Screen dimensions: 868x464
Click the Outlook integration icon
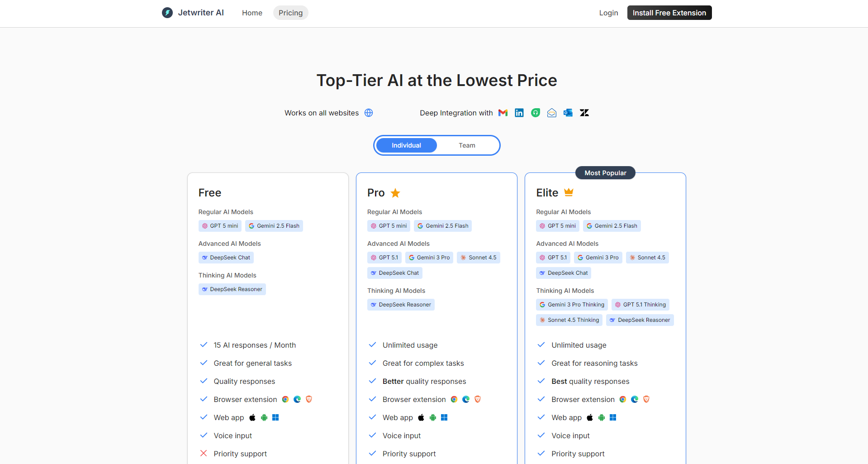click(x=568, y=113)
